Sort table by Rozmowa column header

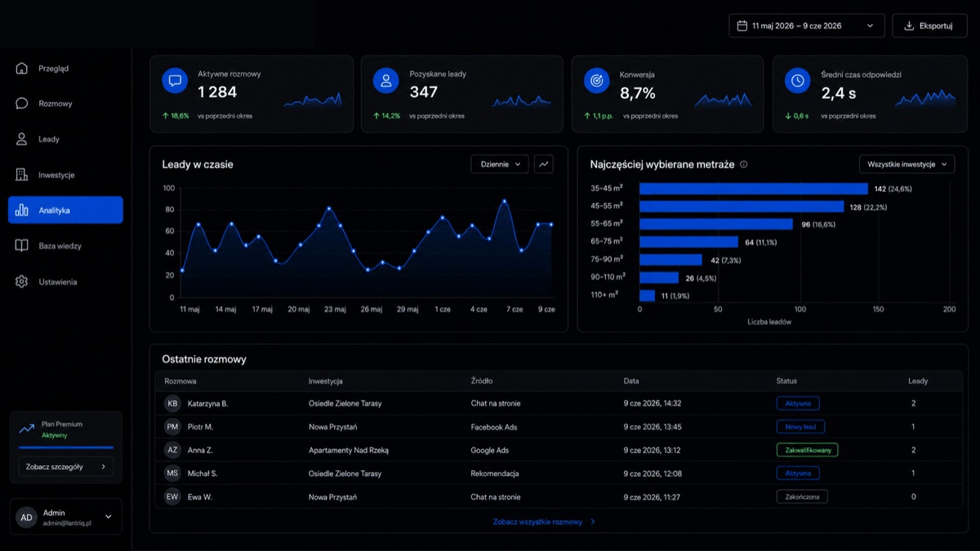tap(180, 381)
